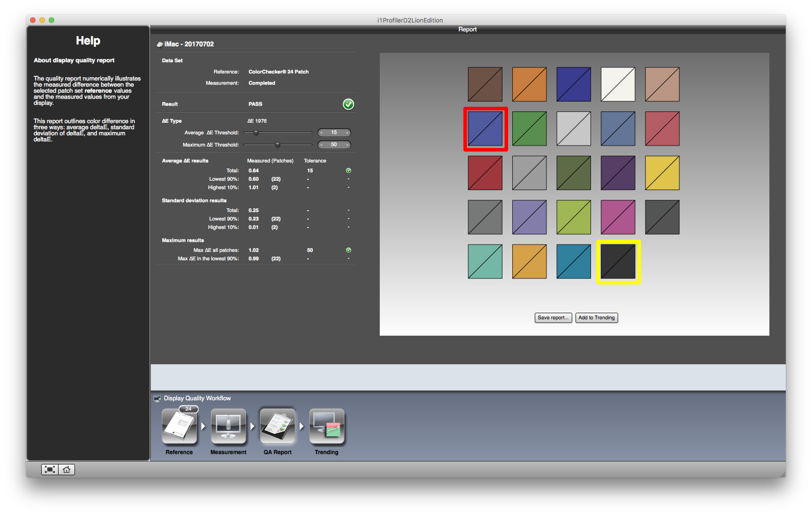Viewport: 812px width, 515px height.
Task: Click the Measurement status 'Completed' text
Action: click(x=262, y=83)
